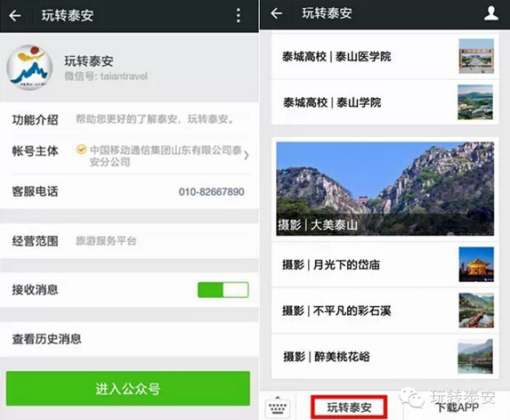Screen dimensions: 510x420
Task: Open account profile person icon
Action: click(491, 13)
